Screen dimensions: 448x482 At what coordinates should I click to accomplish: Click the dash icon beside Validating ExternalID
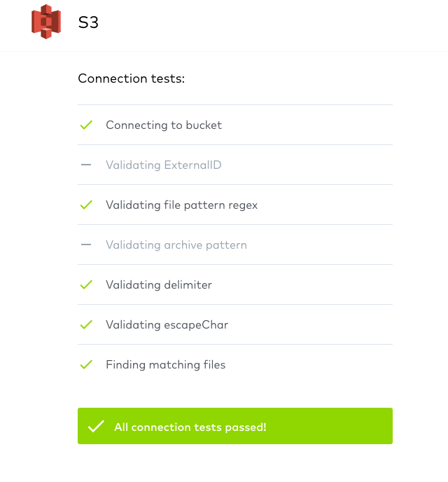click(x=86, y=165)
